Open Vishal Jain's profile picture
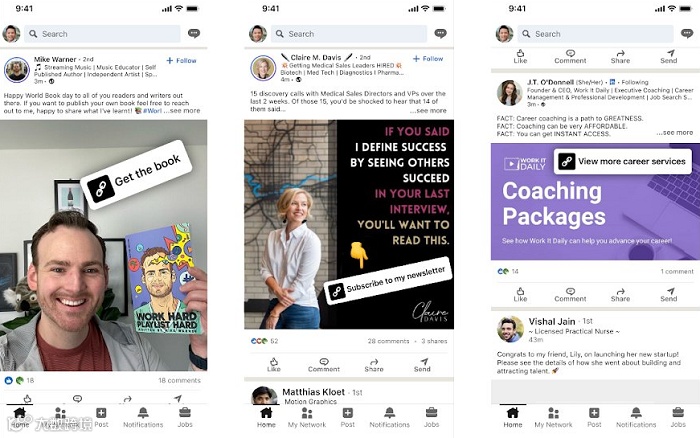The image size is (700, 438). 510,330
